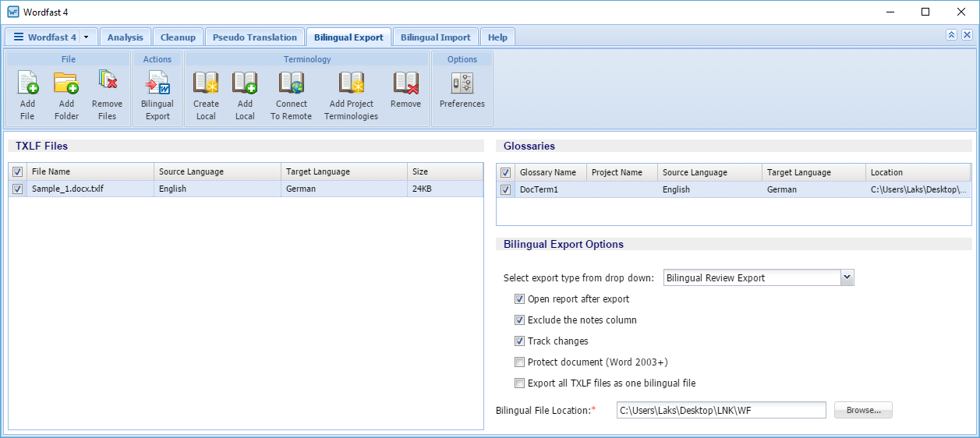This screenshot has height=438, width=980.
Task: Maximize the Wordfast 4 window
Action: [925, 12]
